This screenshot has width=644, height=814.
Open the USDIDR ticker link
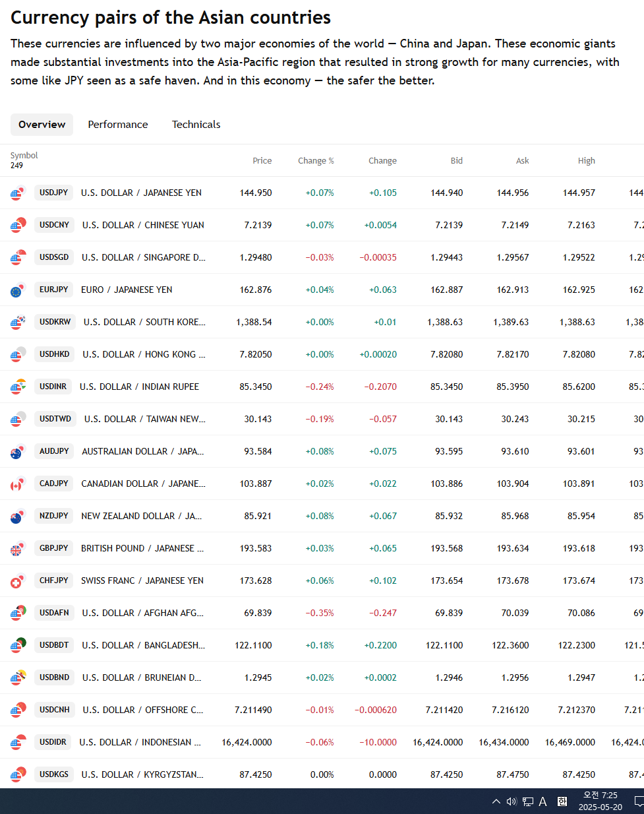(53, 742)
